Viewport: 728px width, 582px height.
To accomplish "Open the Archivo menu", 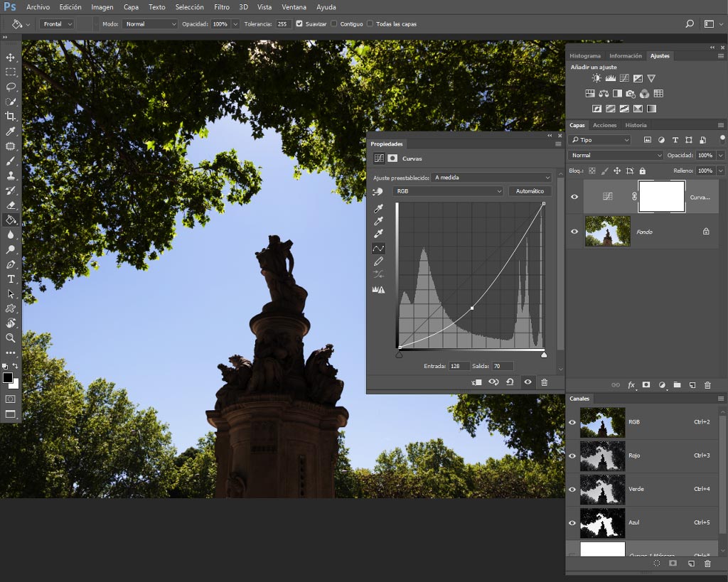I will coord(38,7).
